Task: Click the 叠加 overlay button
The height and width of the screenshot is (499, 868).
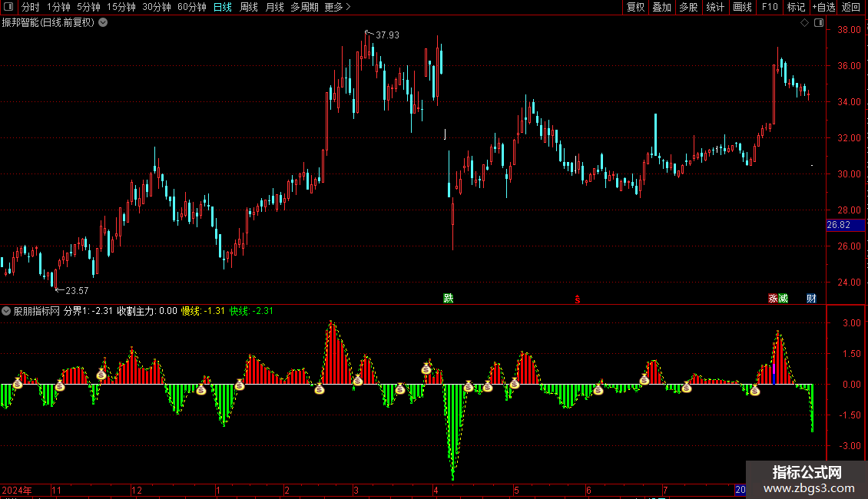Action: coord(661,7)
